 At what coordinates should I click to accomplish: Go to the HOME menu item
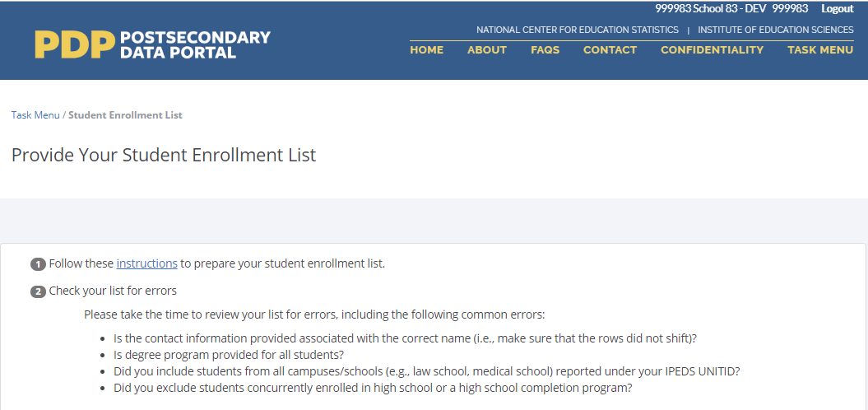pos(426,50)
